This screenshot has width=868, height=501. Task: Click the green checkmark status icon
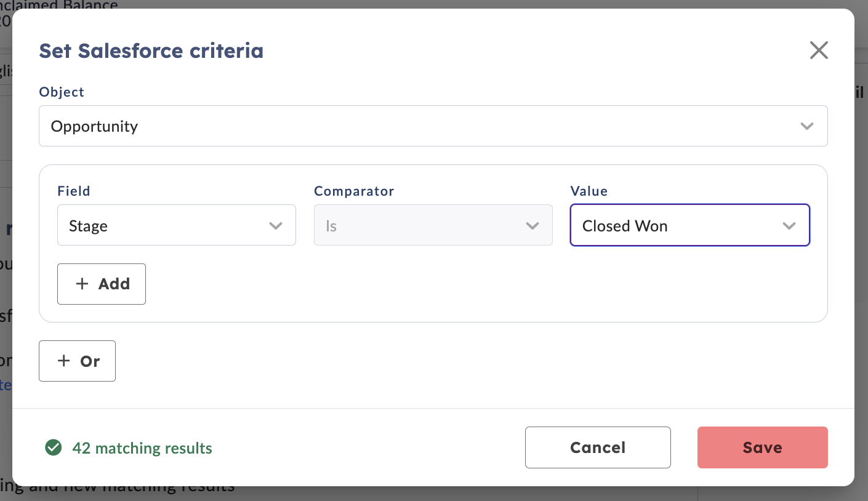tap(54, 447)
